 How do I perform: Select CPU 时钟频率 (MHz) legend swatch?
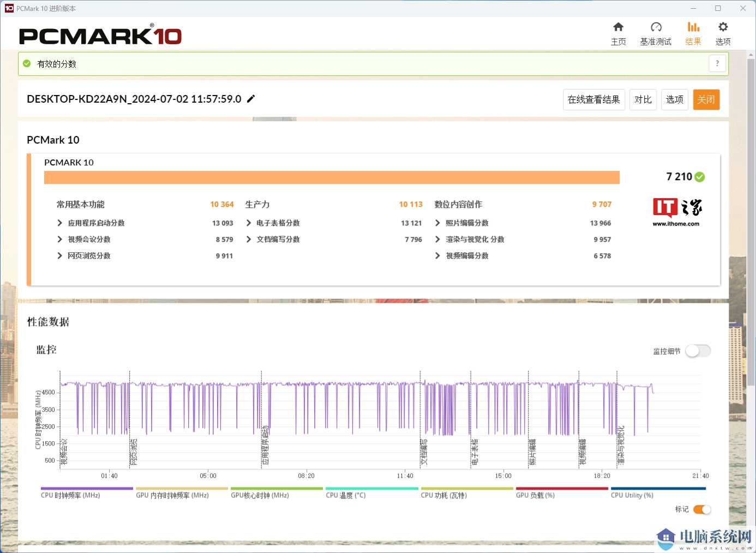[87, 489]
